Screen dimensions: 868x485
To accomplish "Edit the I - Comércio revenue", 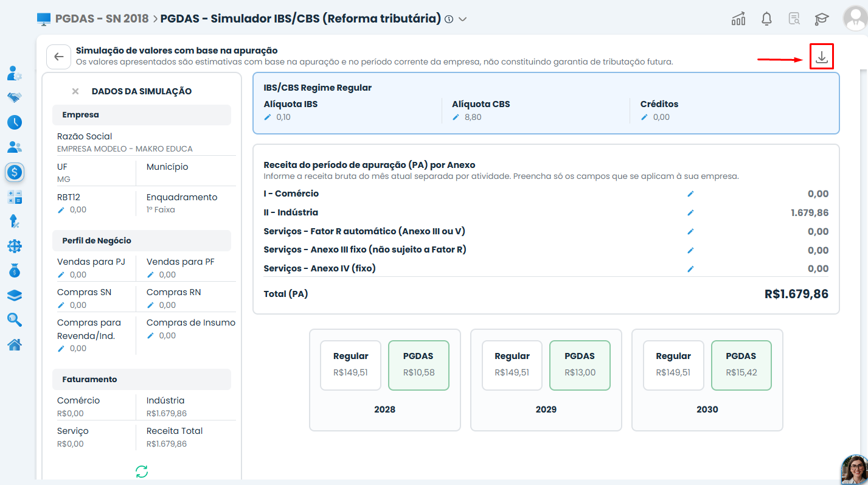I will [690, 194].
